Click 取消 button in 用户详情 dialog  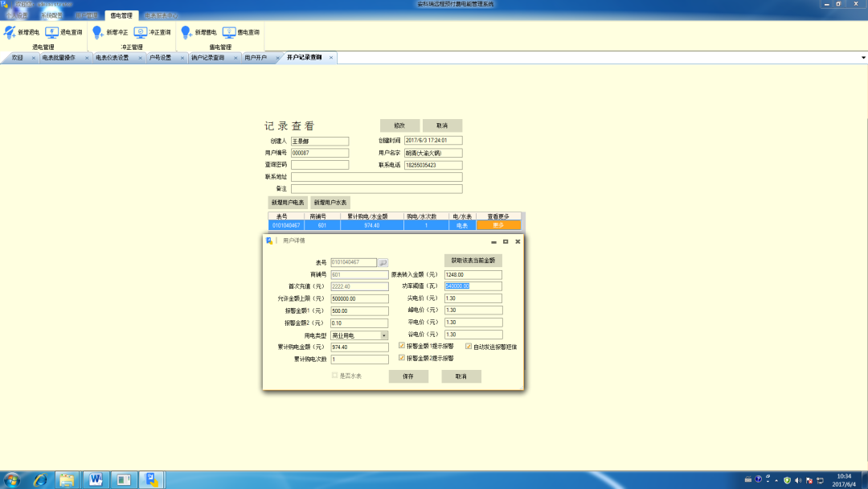(x=461, y=376)
